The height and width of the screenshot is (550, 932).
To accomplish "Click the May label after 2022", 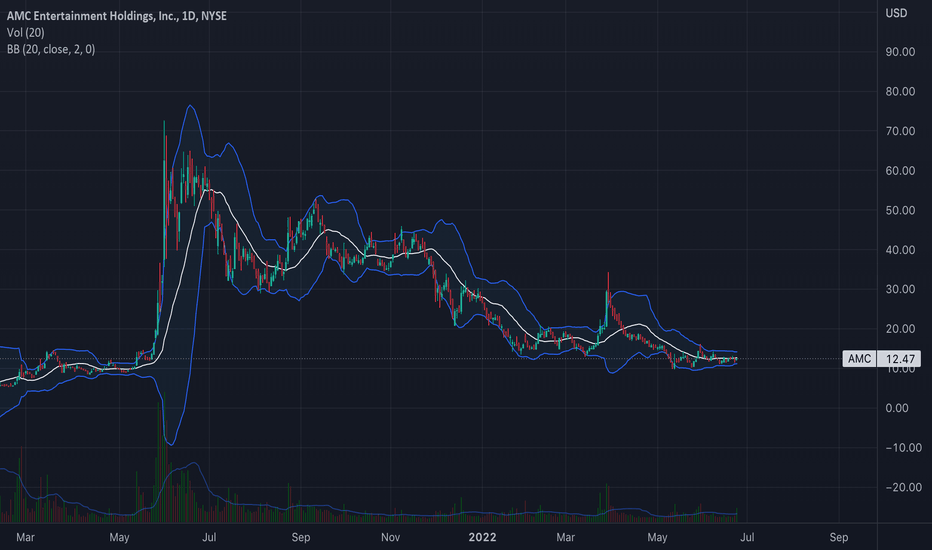I will coord(657,538).
